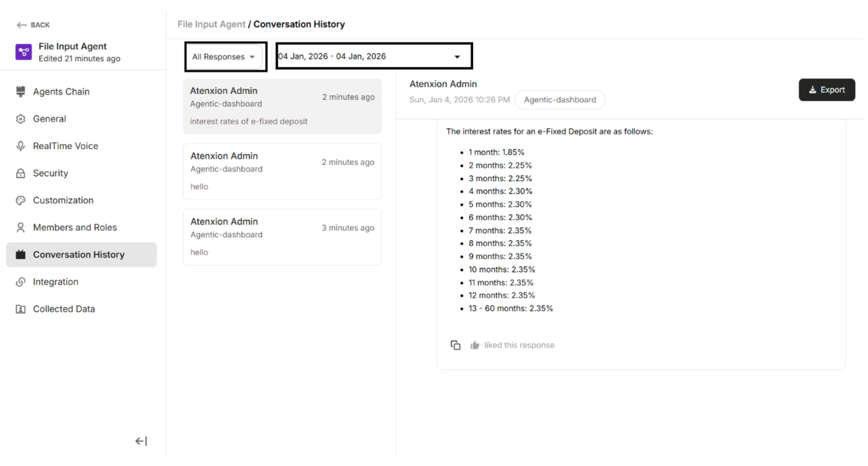Click the Members and Roles person icon
Image resolution: width=868 pixels, height=466 pixels.
click(21, 228)
